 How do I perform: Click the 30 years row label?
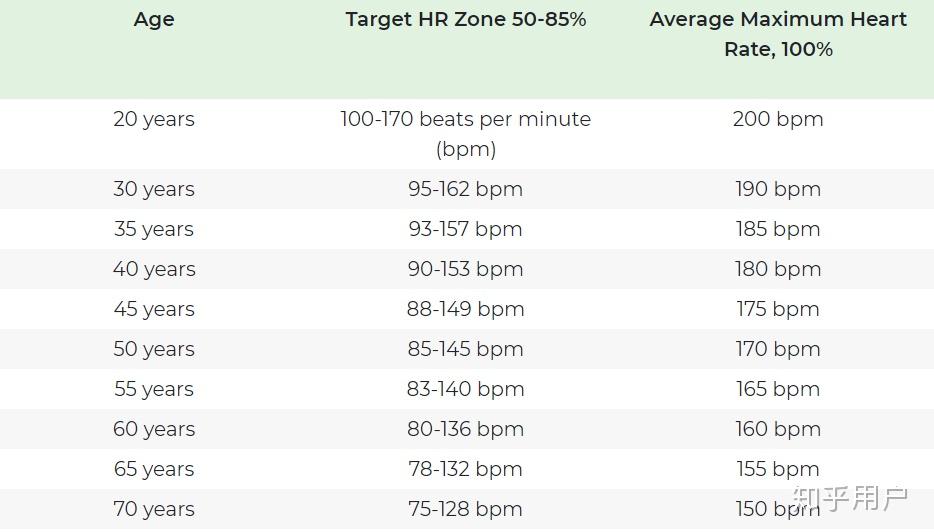click(x=154, y=189)
